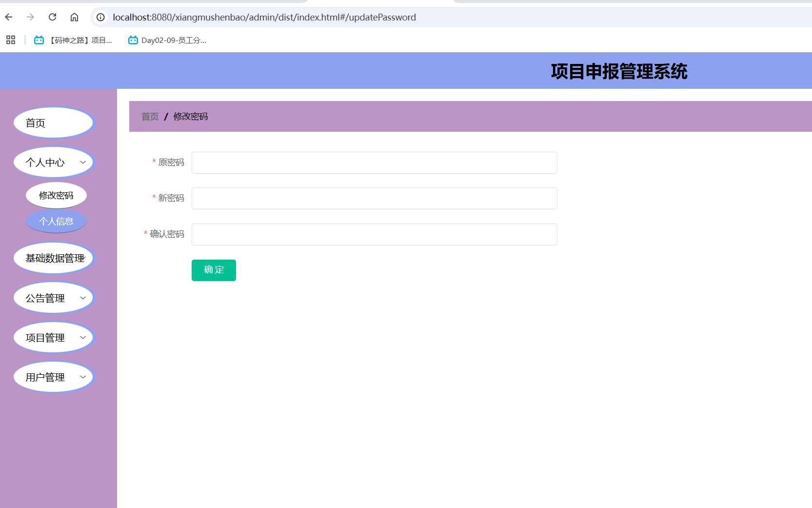Click the browser home icon
Viewport: 812px width, 508px height.
click(74, 17)
